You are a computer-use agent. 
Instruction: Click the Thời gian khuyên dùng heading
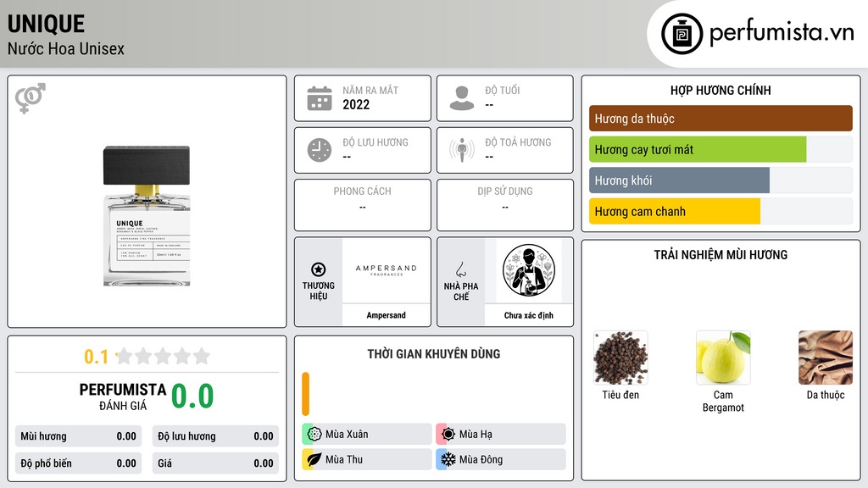pos(434,353)
